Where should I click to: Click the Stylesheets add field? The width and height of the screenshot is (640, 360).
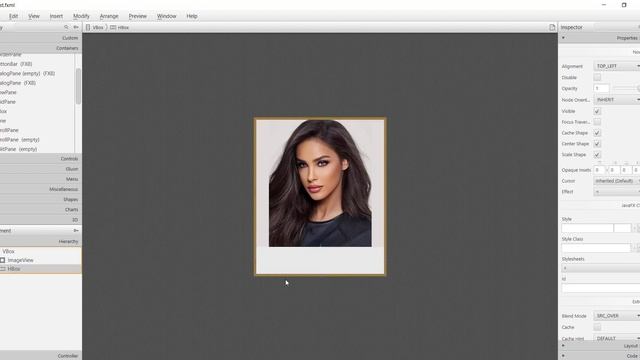pyautogui.click(x=601, y=268)
